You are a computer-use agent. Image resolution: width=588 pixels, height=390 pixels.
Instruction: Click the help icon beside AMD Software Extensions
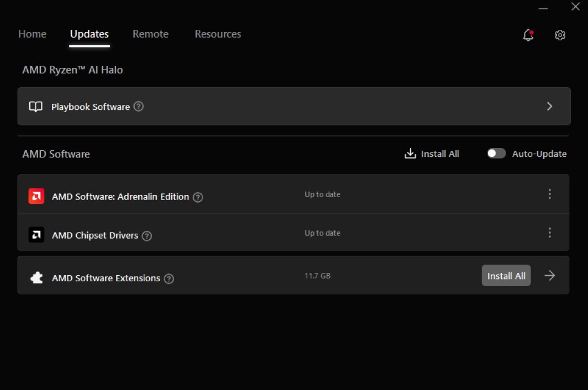point(169,278)
